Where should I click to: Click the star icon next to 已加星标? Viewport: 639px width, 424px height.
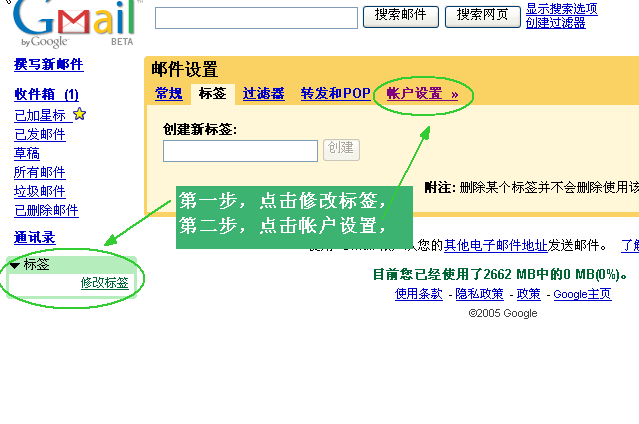(x=79, y=114)
